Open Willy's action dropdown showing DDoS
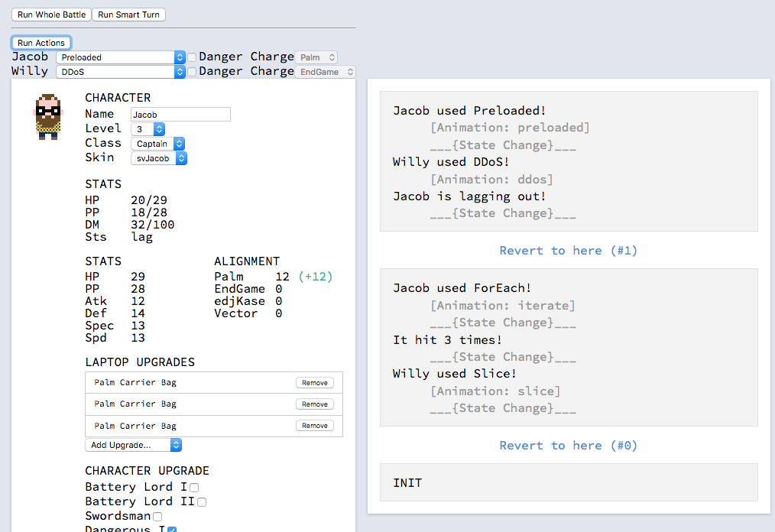Viewport: 775px width, 532px height. [121, 72]
